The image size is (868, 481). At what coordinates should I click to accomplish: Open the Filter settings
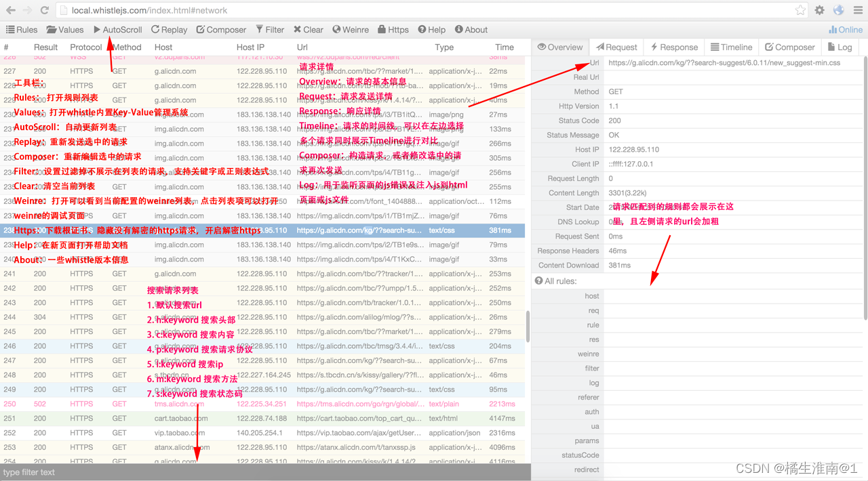pyautogui.click(x=270, y=30)
